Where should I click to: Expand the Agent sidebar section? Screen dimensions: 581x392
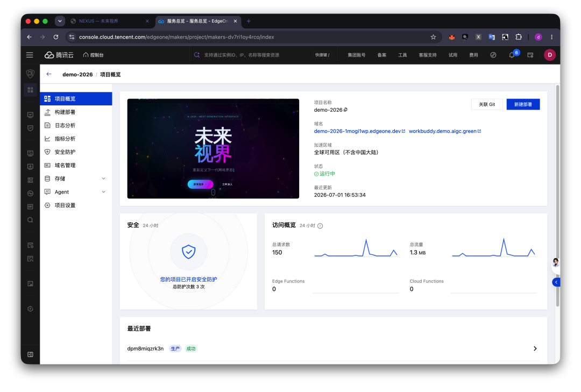coord(76,192)
